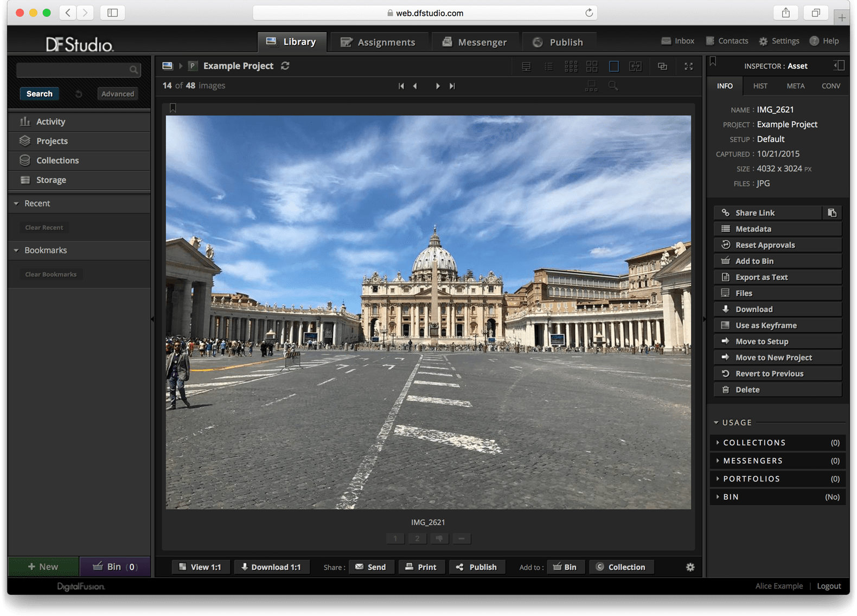Switch to detailed list view

click(526, 66)
